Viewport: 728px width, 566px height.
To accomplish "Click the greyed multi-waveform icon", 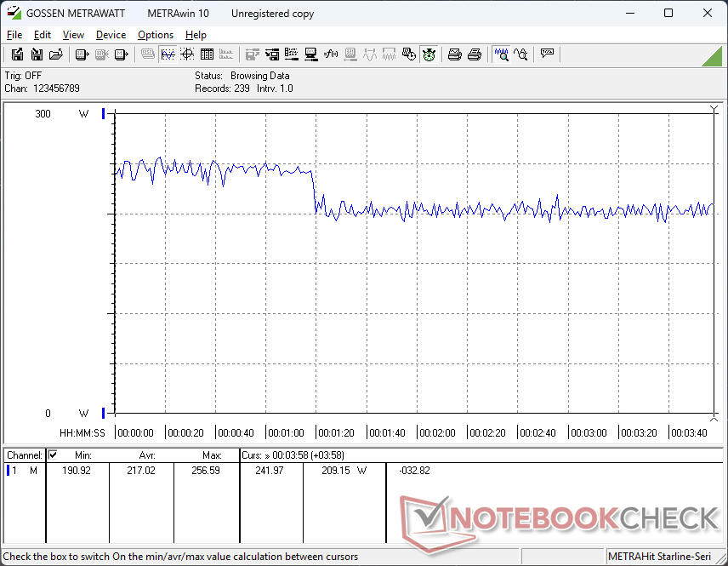I will 389,54.
